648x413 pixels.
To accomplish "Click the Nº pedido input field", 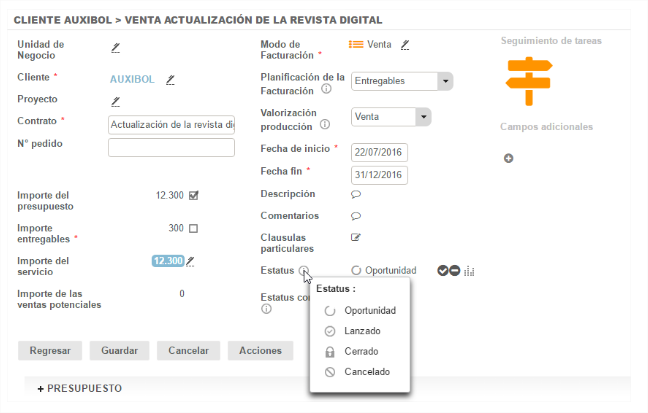I will pyautogui.click(x=171, y=149).
